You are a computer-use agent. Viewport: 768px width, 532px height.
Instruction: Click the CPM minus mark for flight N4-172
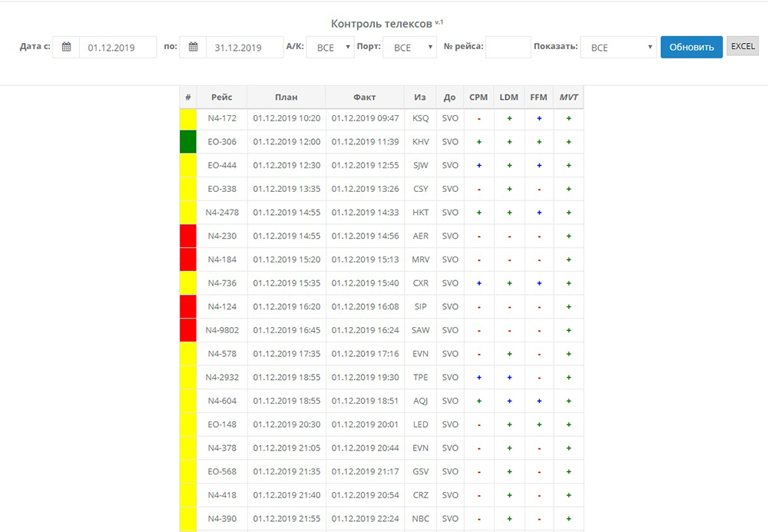tap(479, 119)
